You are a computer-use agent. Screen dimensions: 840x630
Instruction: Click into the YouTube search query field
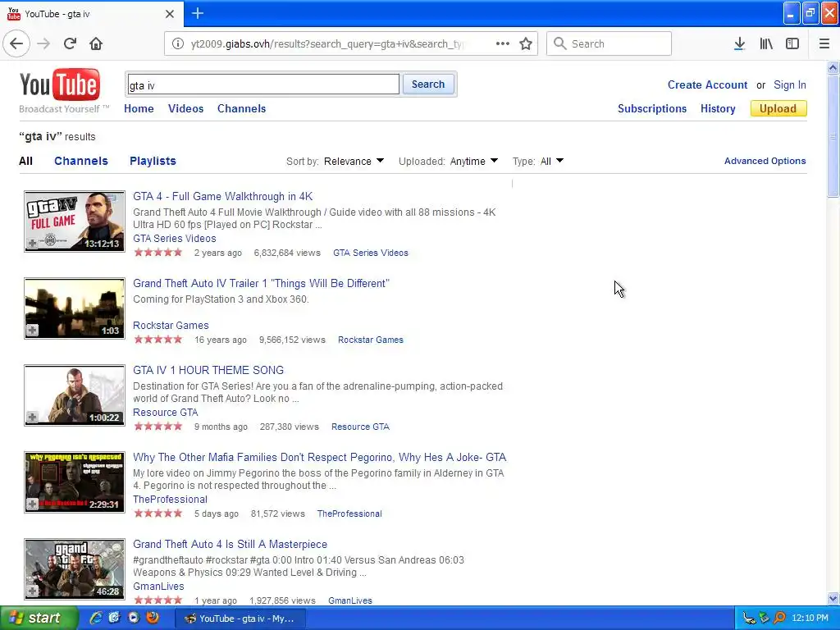[263, 84]
